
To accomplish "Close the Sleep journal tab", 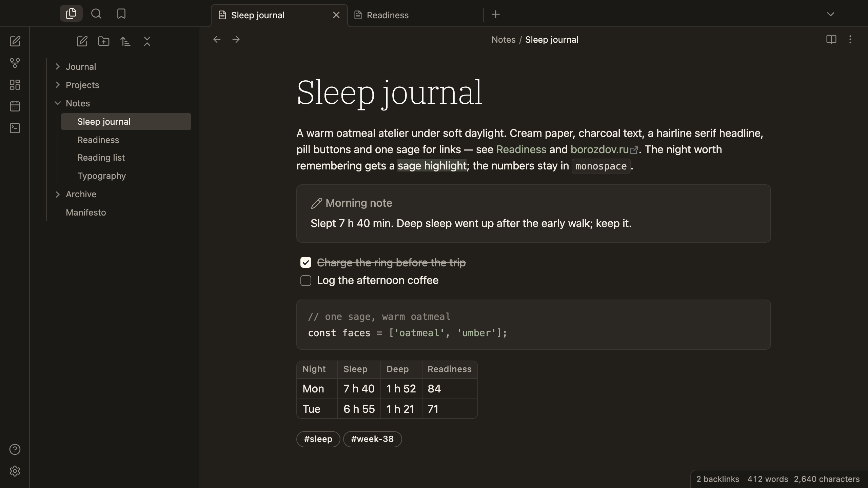I will (336, 15).
